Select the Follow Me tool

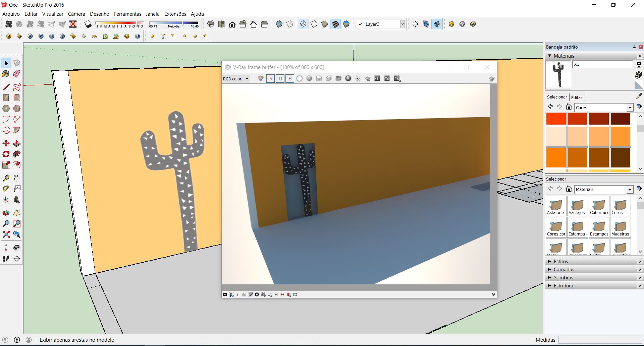pyautogui.click(x=17, y=154)
